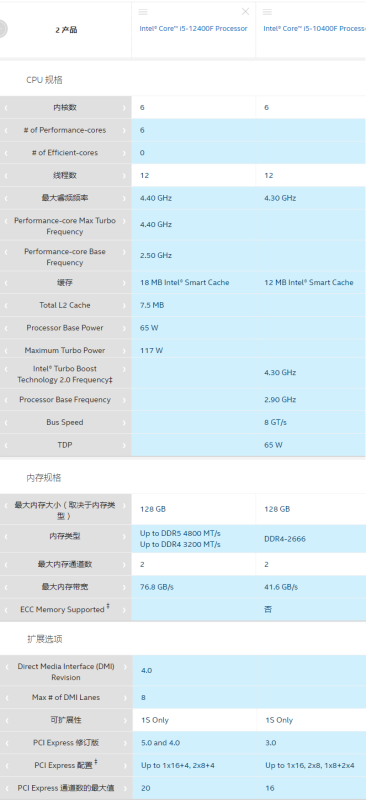Click the 4.0 DMI Revision value
Screen dimensions: 366x800
coord(147,670)
